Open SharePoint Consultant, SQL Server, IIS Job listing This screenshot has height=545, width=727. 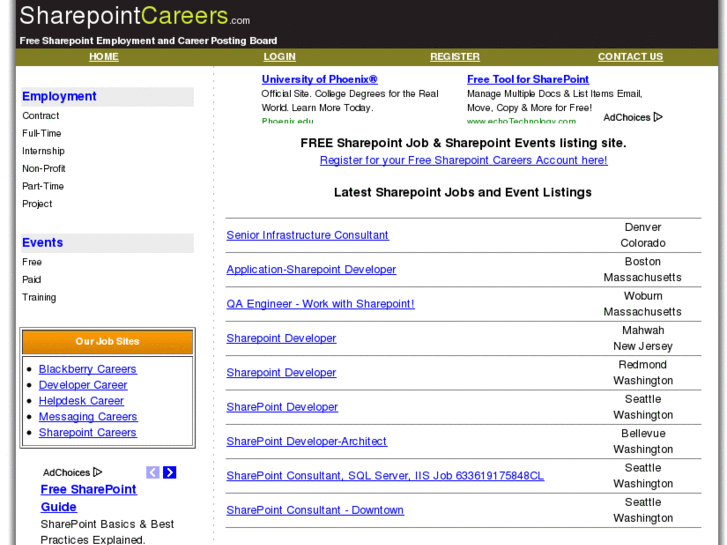[x=385, y=475]
